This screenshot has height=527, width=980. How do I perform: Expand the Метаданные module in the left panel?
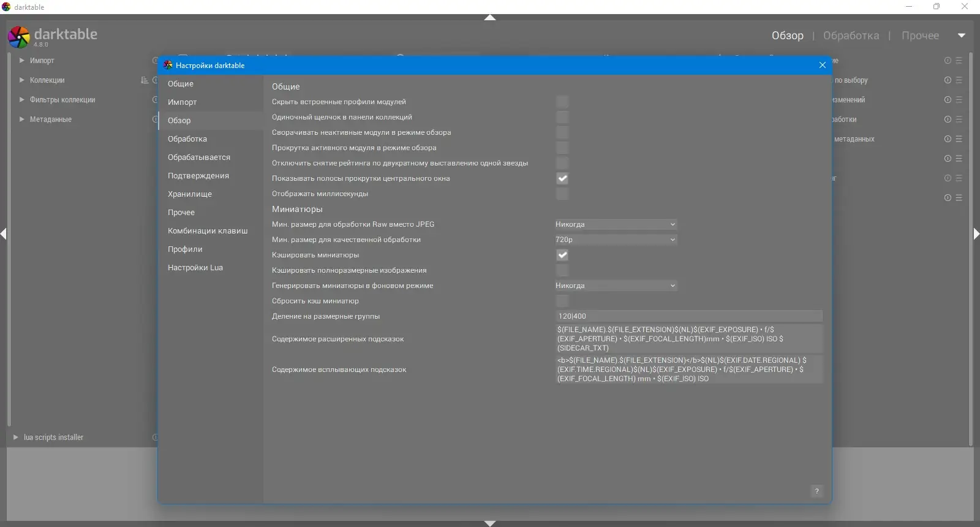pos(22,119)
